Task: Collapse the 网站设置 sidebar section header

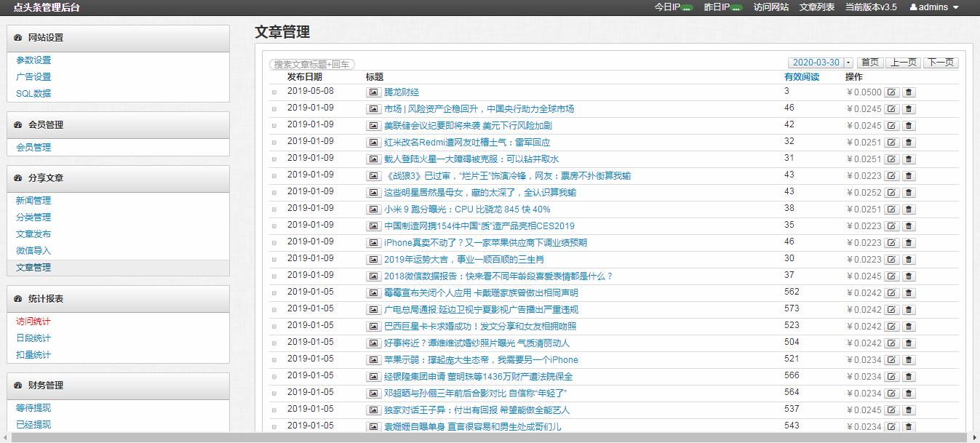Action: pyautogui.click(x=118, y=38)
